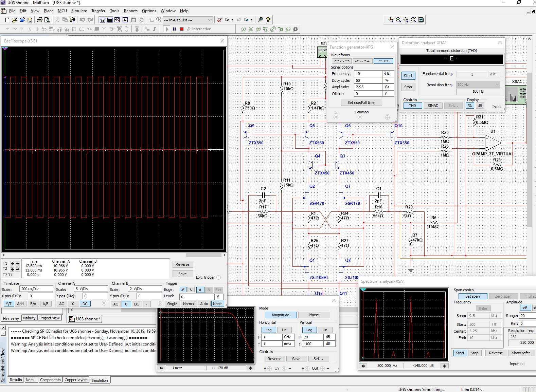Open the In-Use List dropdown
This screenshot has height=392, width=536.
[187, 20]
